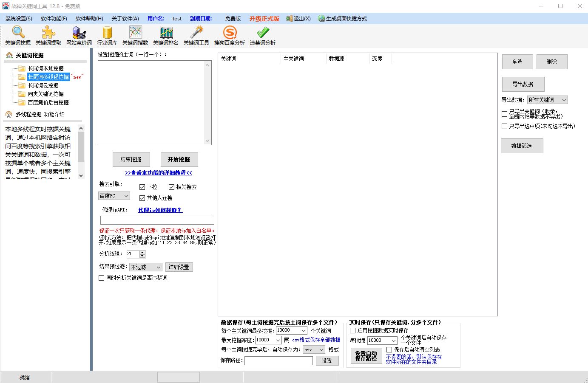
Task: Toggle the 其他人还搜 checkbox
Action: point(142,198)
